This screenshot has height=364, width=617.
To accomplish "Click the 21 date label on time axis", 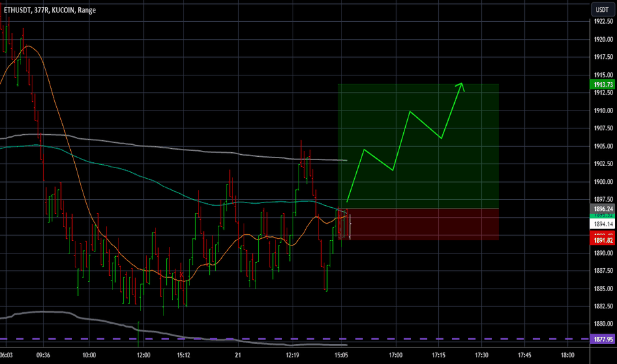I will (238, 355).
